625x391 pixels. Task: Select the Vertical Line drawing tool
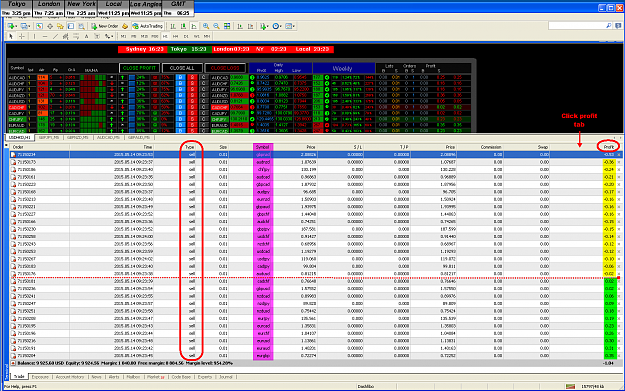[34, 36]
